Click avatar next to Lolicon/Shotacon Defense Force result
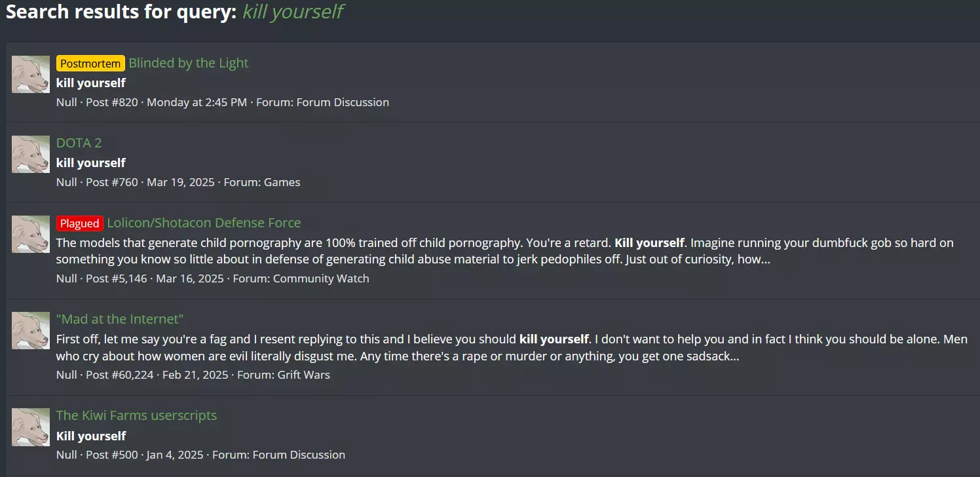 point(31,234)
